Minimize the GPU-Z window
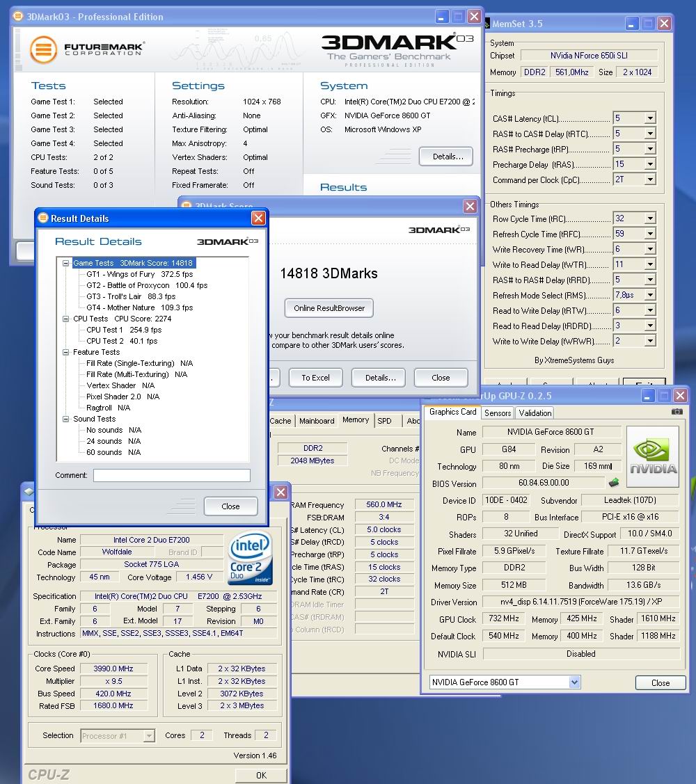The height and width of the screenshot is (784, 696). pyautogui.click(x=647, y=396)
